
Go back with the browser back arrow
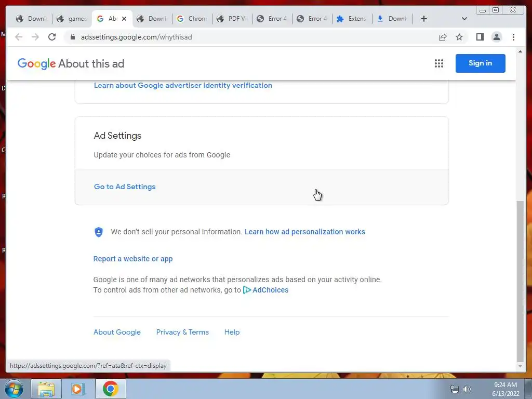coord(19,37)
